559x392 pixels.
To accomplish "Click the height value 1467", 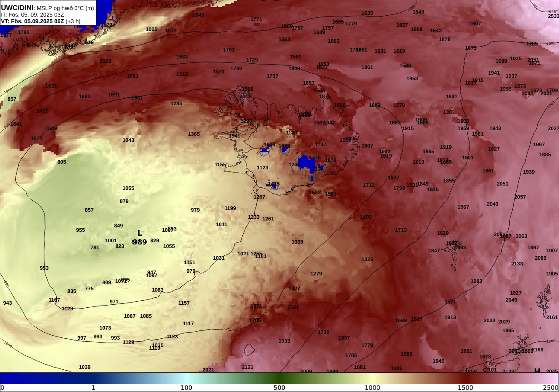I will pyautogui.click(x=42, y=111).
